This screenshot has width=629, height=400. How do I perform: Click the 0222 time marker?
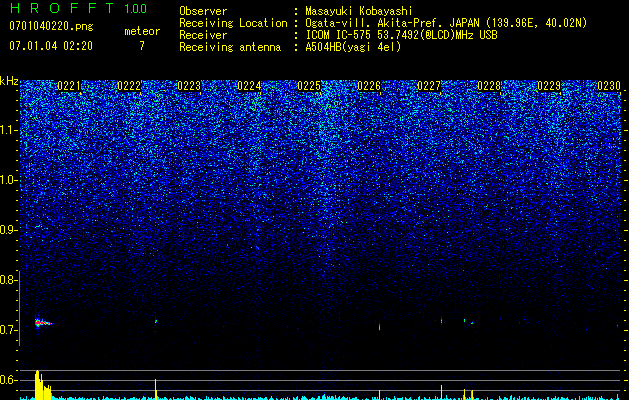pos(129,86)
